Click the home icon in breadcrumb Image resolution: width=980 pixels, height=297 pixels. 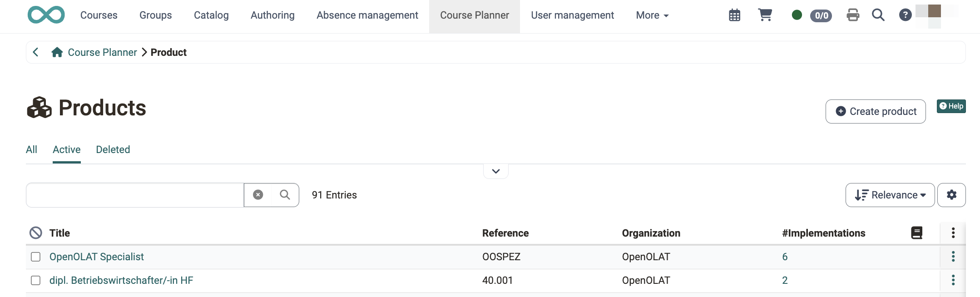(57, 52)
